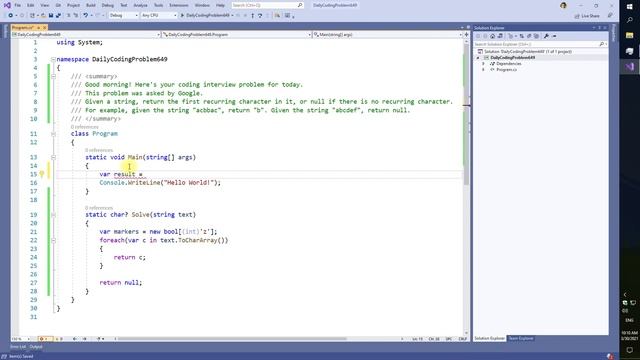Collapse the foreach block on line 22

click(x=53, y=240)
